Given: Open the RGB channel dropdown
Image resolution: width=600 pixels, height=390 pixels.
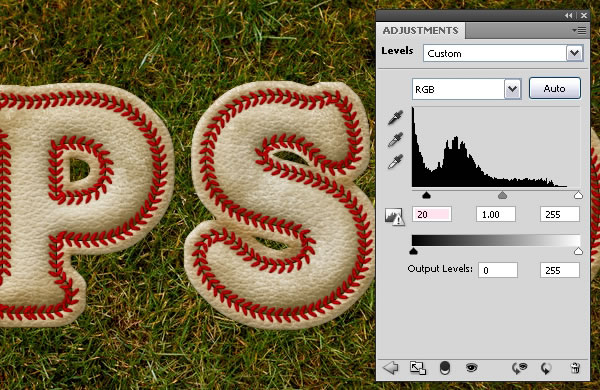Looking at the screenshot, I should pos(466,89).
